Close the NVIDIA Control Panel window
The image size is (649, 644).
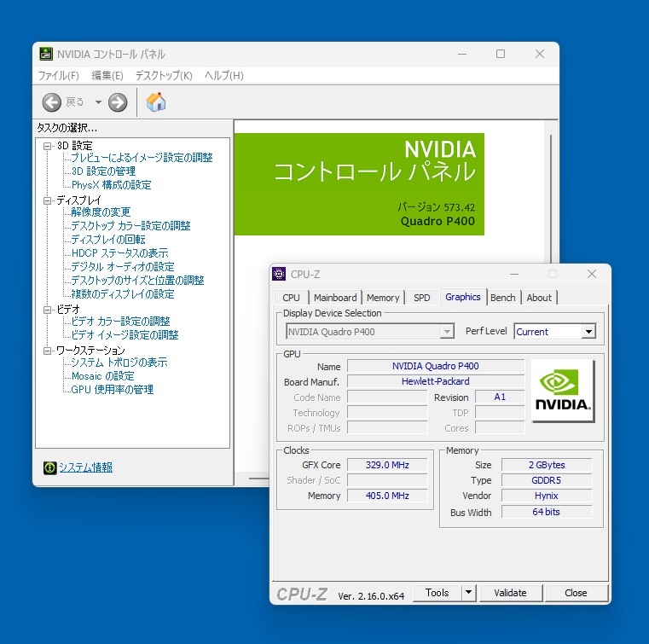coord(539,54)
